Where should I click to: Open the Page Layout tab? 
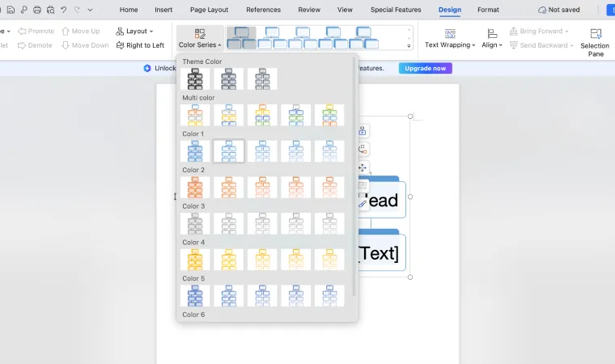click(x=209, y=10)
